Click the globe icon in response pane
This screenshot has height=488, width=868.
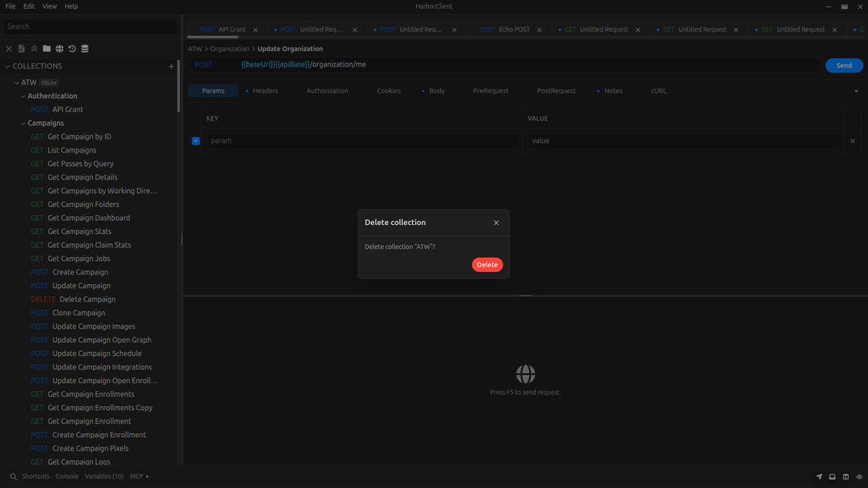click(x=526, y=374)
